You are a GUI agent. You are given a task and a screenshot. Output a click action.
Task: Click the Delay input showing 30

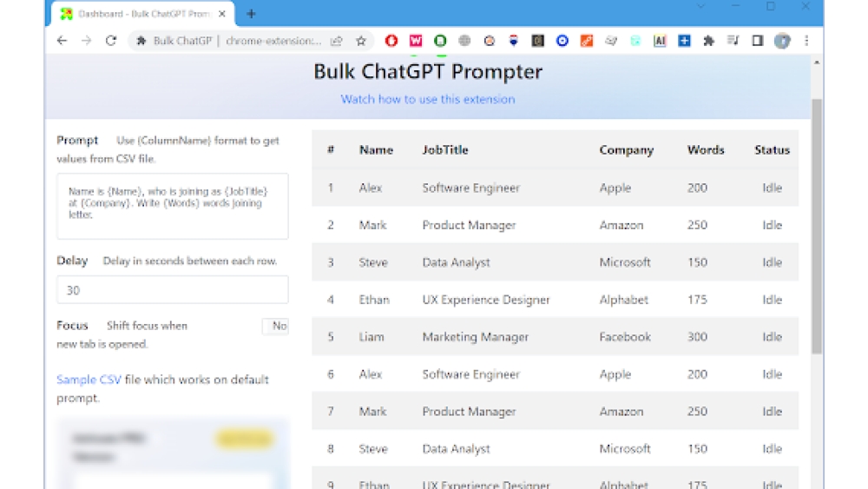click(172, 289)
